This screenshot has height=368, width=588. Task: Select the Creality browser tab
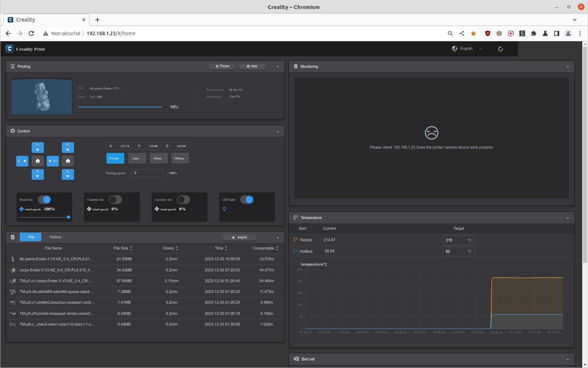point(46,20)
